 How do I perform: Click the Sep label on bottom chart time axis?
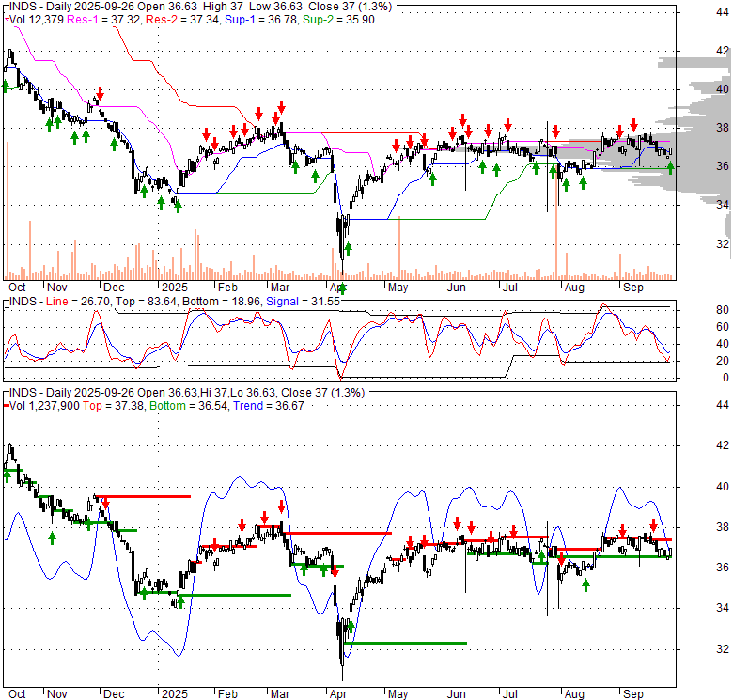click(x=633, y=694)
